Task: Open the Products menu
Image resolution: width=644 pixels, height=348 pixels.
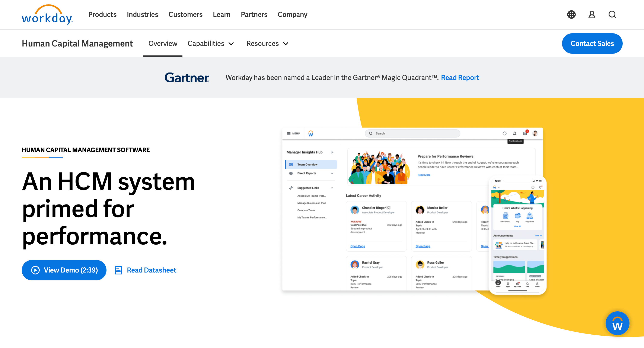Action: coord(102,14)
